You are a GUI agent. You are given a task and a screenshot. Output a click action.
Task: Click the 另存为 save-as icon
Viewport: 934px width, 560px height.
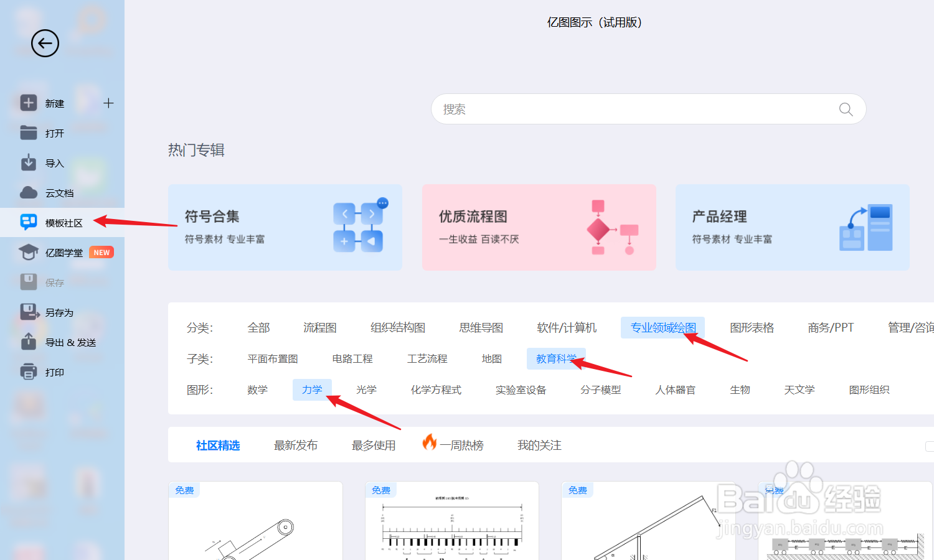click(29, 312)
